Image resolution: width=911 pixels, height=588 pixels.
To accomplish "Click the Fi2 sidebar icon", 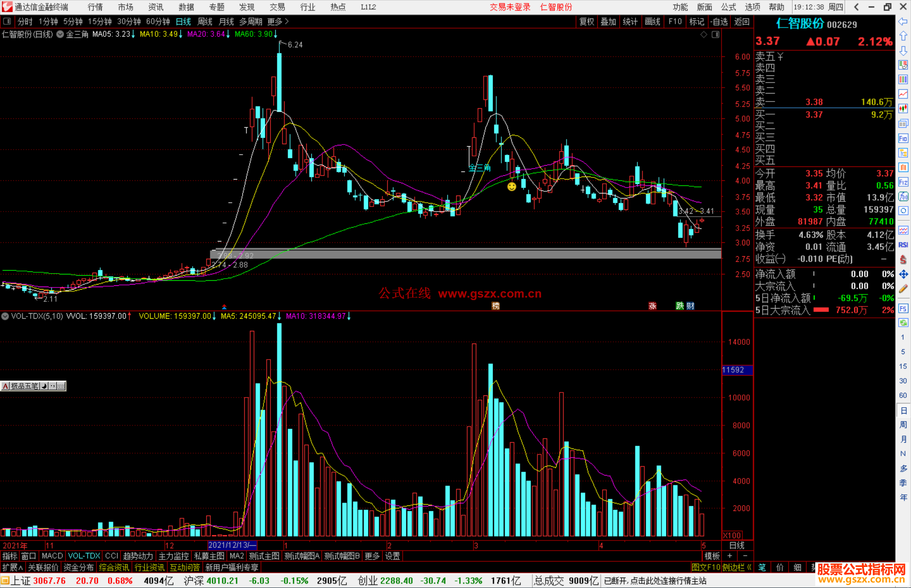I will [903, 182].
